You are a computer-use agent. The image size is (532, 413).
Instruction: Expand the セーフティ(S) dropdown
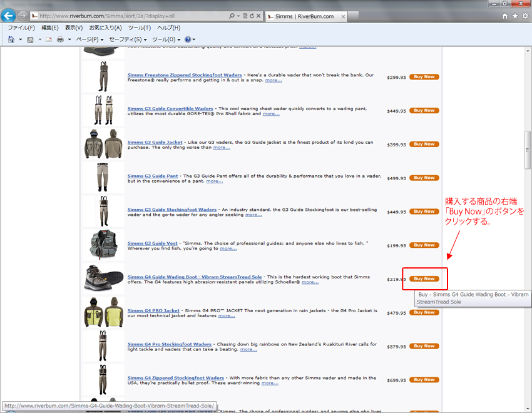(x=128, y=39)
